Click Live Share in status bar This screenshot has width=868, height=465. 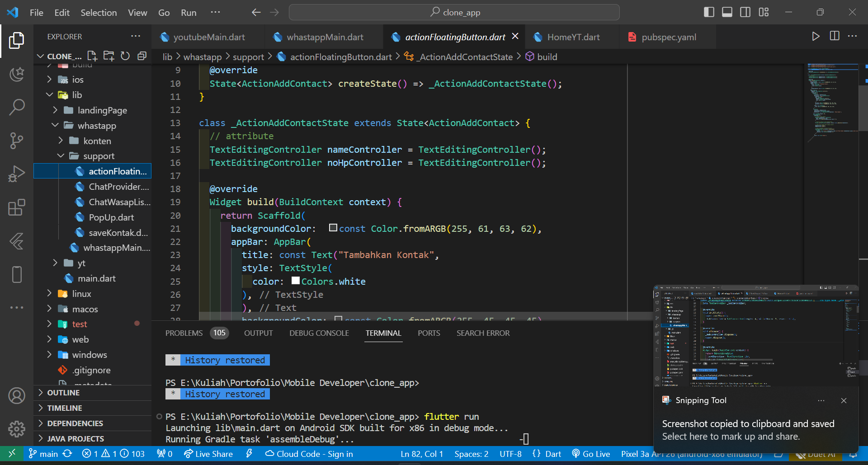[208, 454]
